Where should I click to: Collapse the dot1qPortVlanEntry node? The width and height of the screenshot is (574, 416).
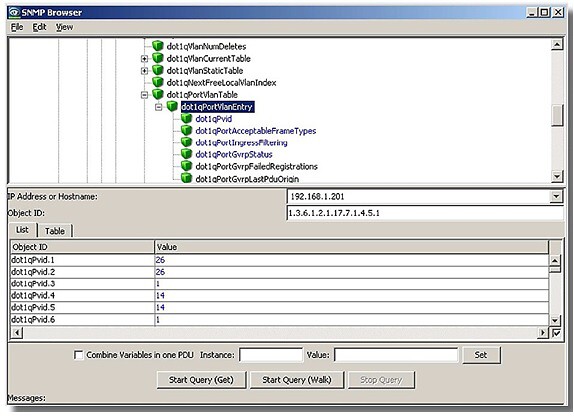point(159,107)
